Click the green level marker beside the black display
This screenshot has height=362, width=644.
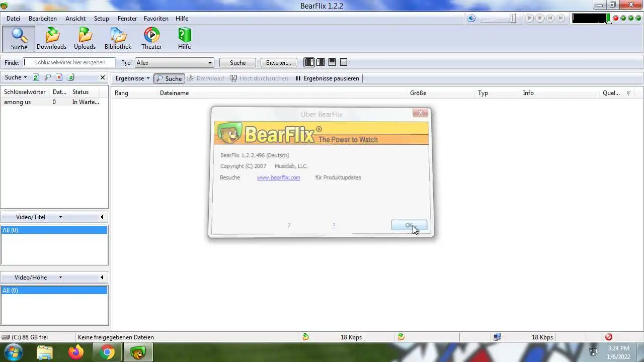click(608, 19)
